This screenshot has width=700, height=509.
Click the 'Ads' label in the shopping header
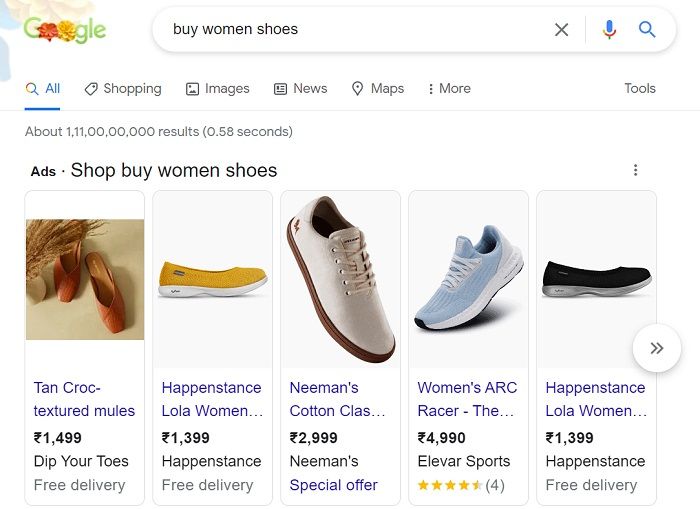click(43, 171)
